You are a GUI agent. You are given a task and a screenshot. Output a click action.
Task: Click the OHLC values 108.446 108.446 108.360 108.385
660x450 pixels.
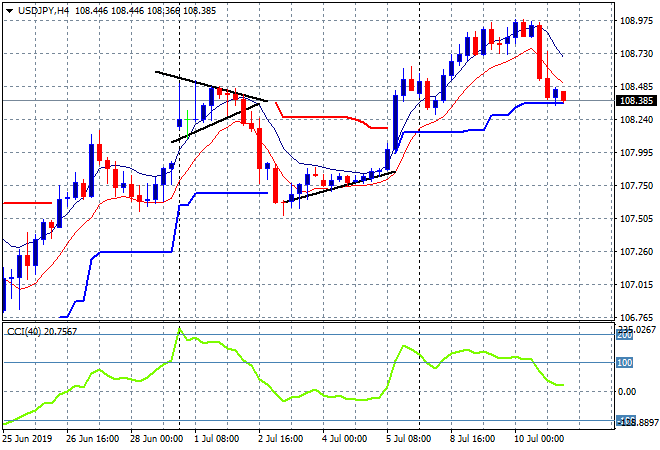tap(145, 11)
